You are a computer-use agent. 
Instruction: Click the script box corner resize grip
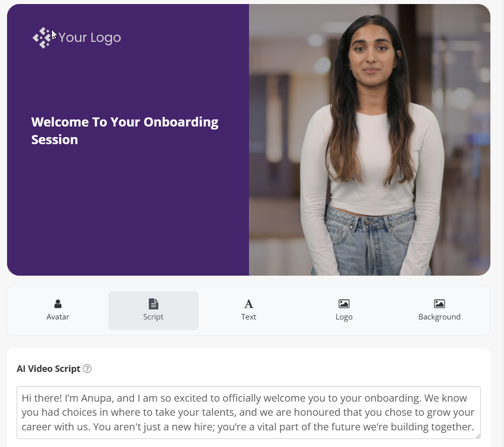478,436
